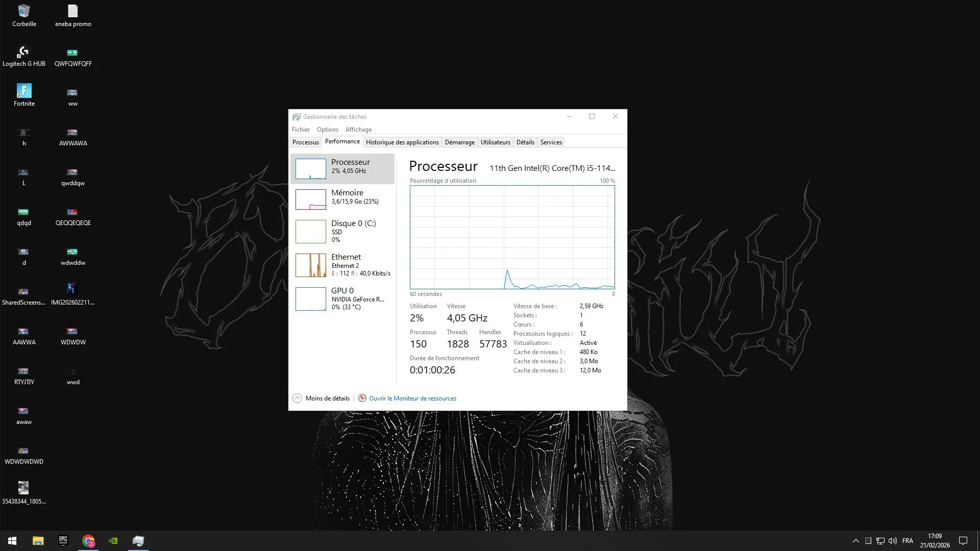Open Chrome from the taskbar
The width and height of the screenshot is (980, 551).
88,541
